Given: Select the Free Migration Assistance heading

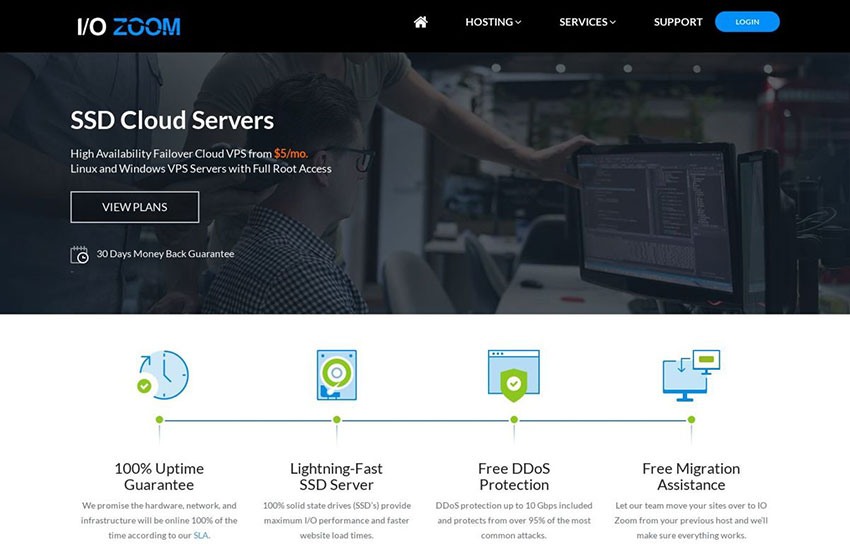Looking at the screenshot, I should 691,476.
